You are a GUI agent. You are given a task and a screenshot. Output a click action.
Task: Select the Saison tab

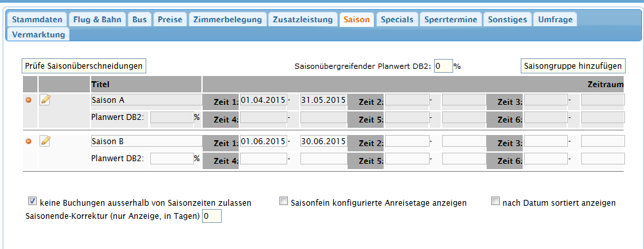(357, 19)
